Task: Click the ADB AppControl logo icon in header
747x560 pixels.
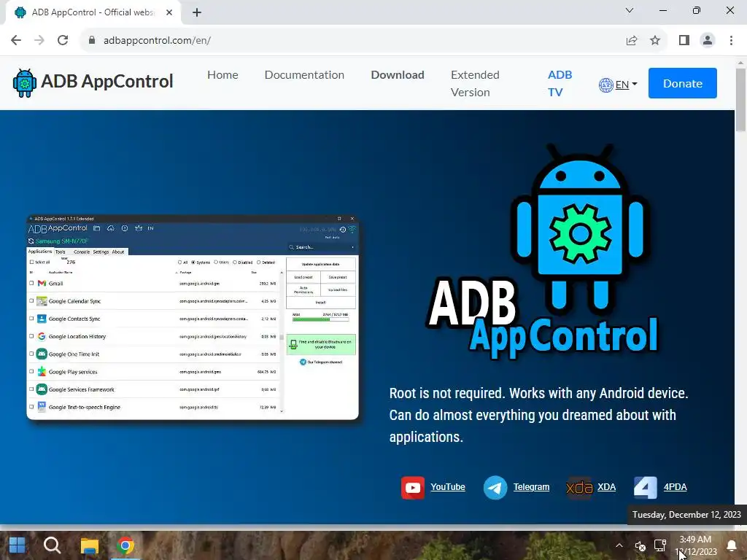Action: [x=24, y=83]
